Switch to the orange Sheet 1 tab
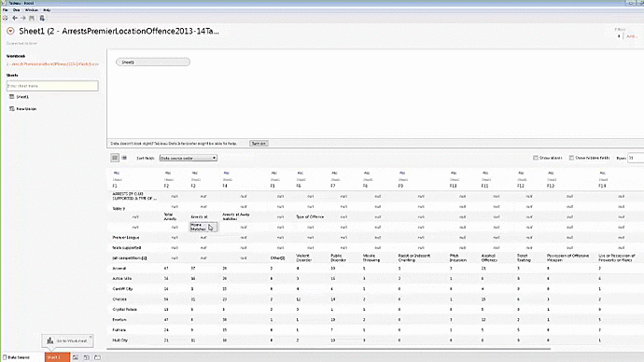The height and width of the screenshot is (362, 644). point(57,357)
